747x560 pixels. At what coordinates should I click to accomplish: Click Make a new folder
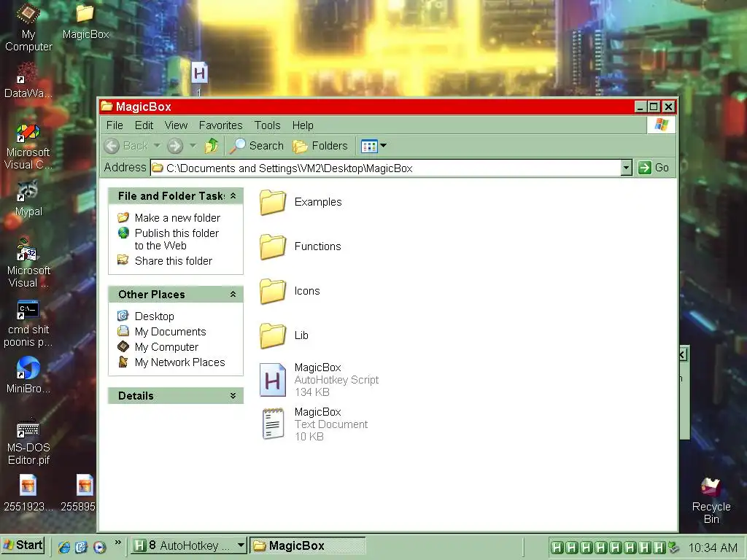click(x=169, y=217)
